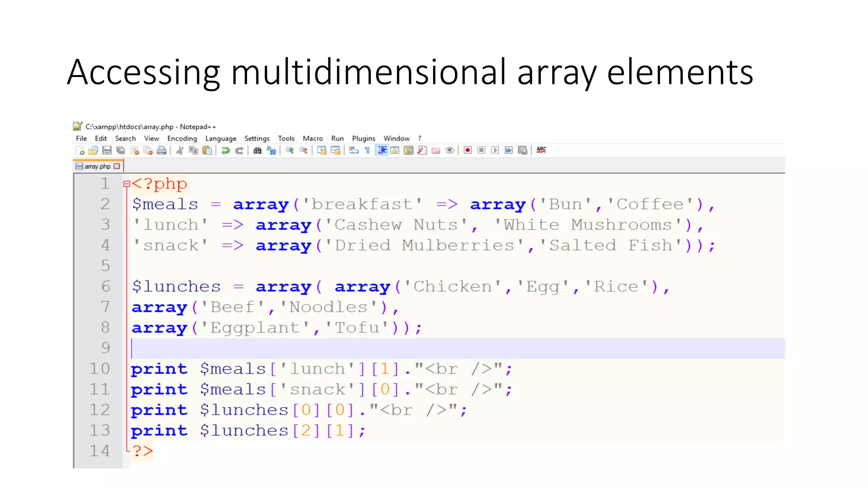Image resolution: width=868 pixels, height=488 pixels.
Task: Click the Cut scissors icon
Action: (x=180, y=150)
